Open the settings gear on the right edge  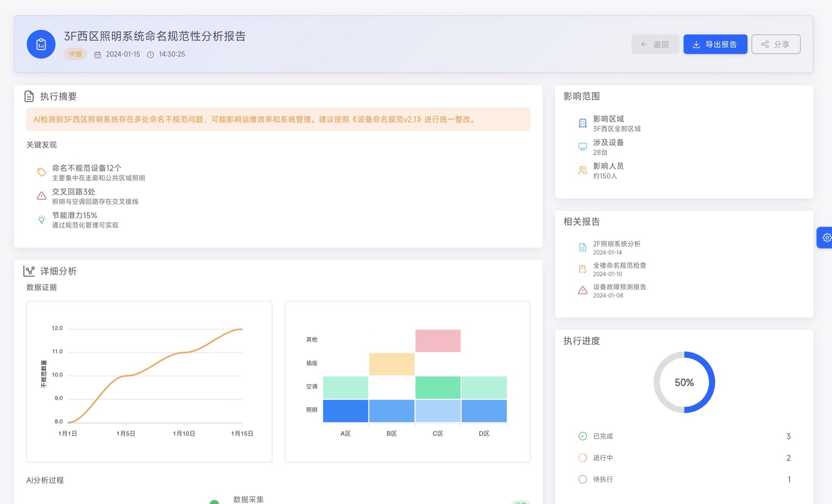tap(827, 237)
